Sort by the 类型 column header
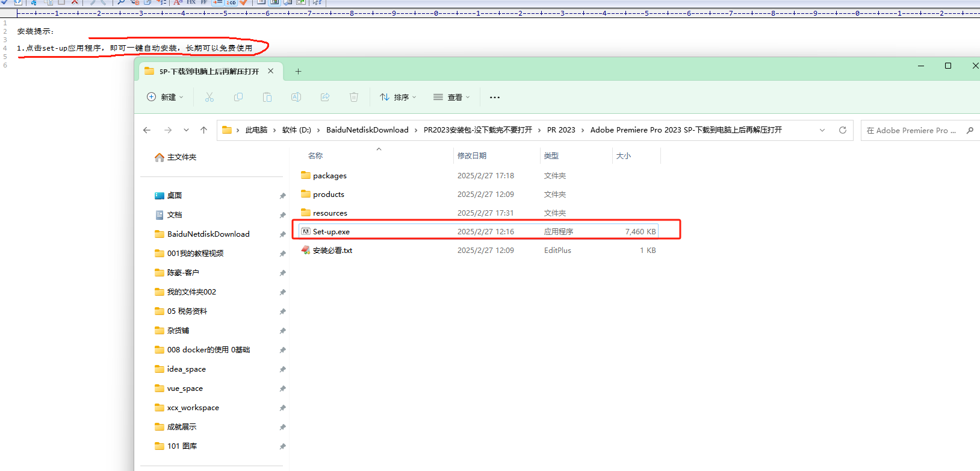 (x=551, y=156)
